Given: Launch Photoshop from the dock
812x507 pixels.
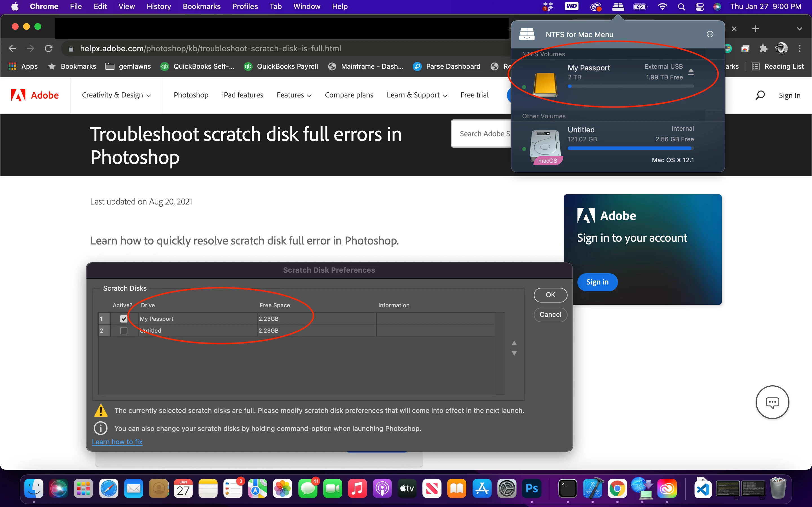Looking at the screenshot, I should 531,489.
